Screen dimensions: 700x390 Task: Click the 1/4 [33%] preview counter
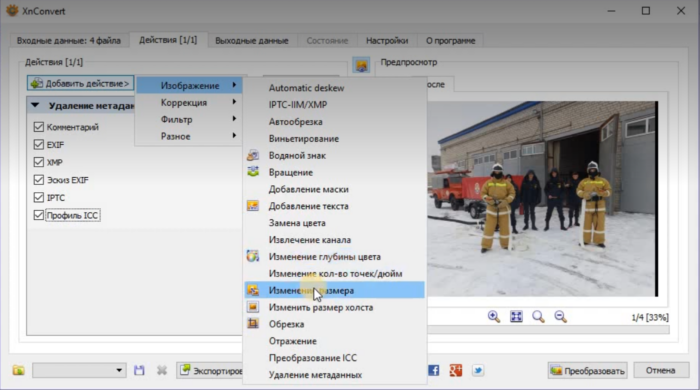pyautogui.click(x=650, y=317)
